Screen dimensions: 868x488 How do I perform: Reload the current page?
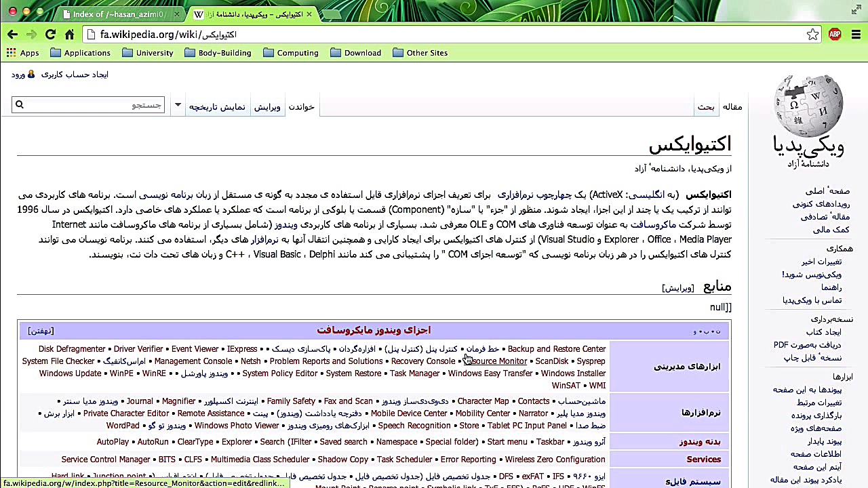point(50,35)
